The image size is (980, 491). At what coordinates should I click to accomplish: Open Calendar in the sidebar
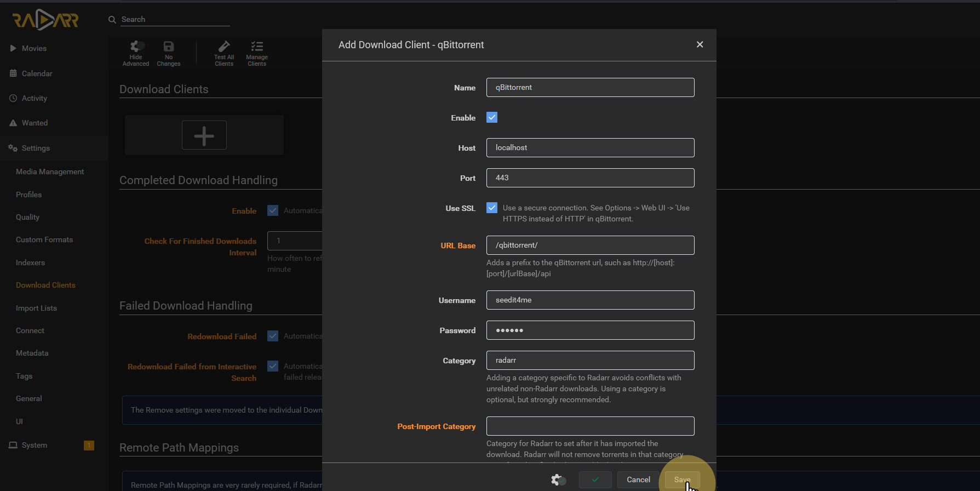37,73
